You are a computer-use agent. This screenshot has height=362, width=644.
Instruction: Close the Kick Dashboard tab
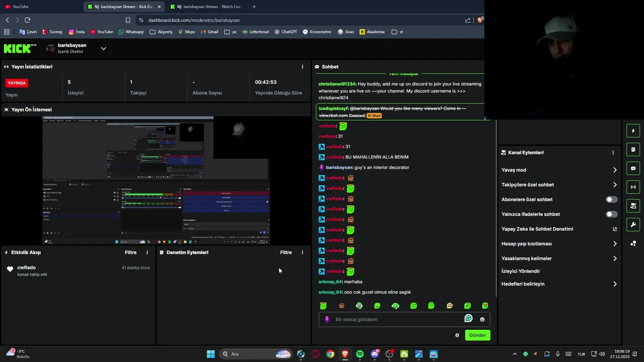(159, 7)
